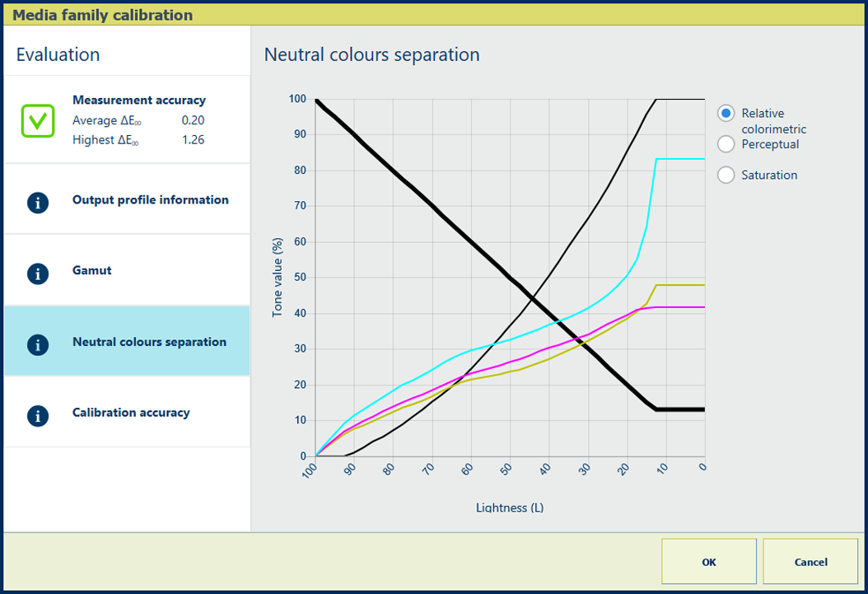Viewport: 868px width, 594px height.
Task: Open the Measurement accuracy section
Action: point(138,101)
